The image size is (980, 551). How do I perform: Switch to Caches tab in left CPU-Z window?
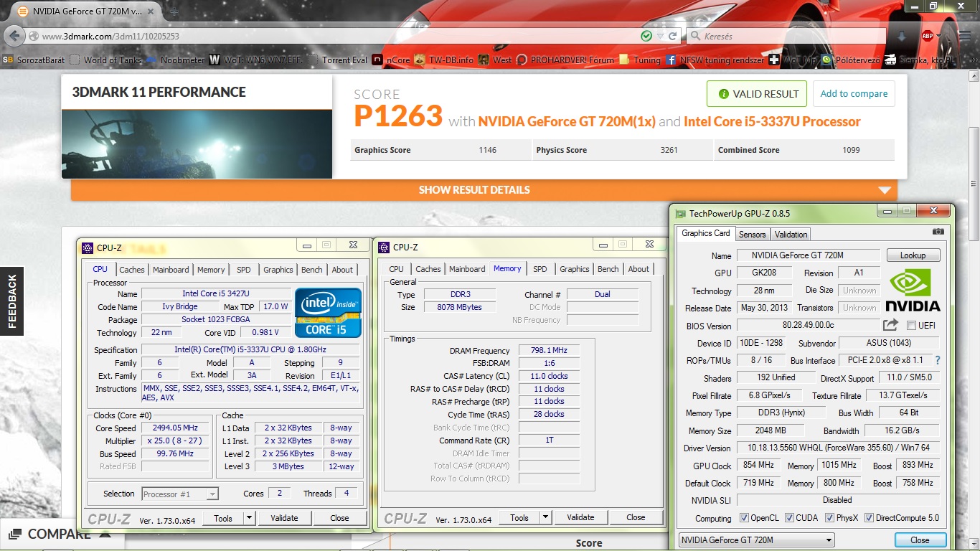131,270
